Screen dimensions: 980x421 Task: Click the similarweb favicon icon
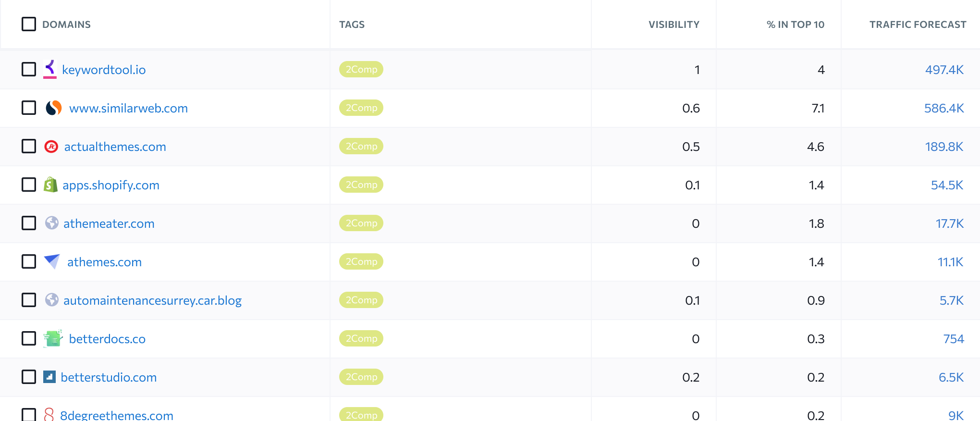(x=54, y=108)
